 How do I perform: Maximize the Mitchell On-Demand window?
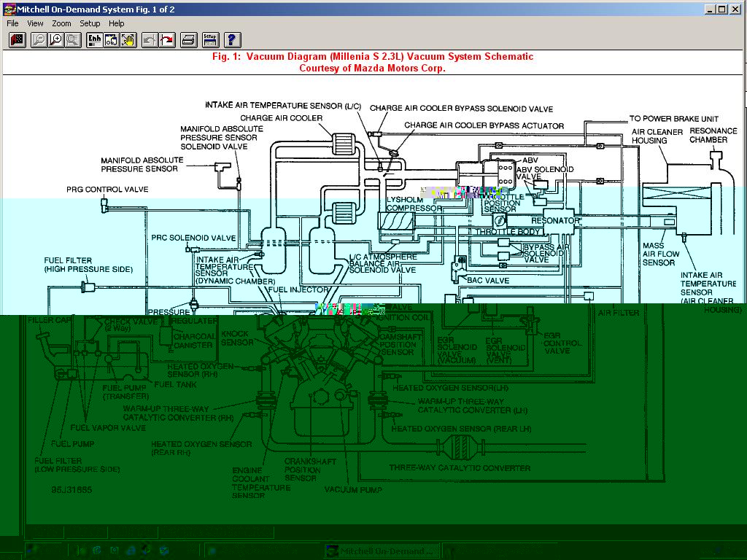(722, 9)
